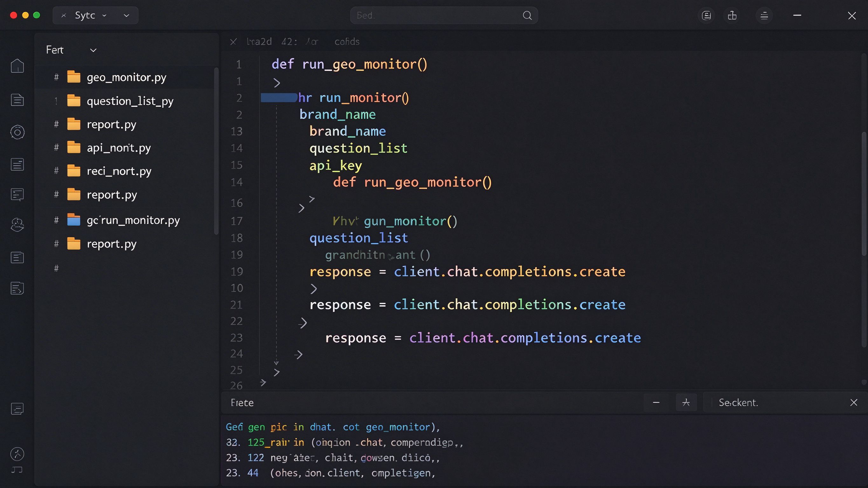Click 'api_key' in the code editor
This screenshot has width=868, height=488.
[336, 165]
